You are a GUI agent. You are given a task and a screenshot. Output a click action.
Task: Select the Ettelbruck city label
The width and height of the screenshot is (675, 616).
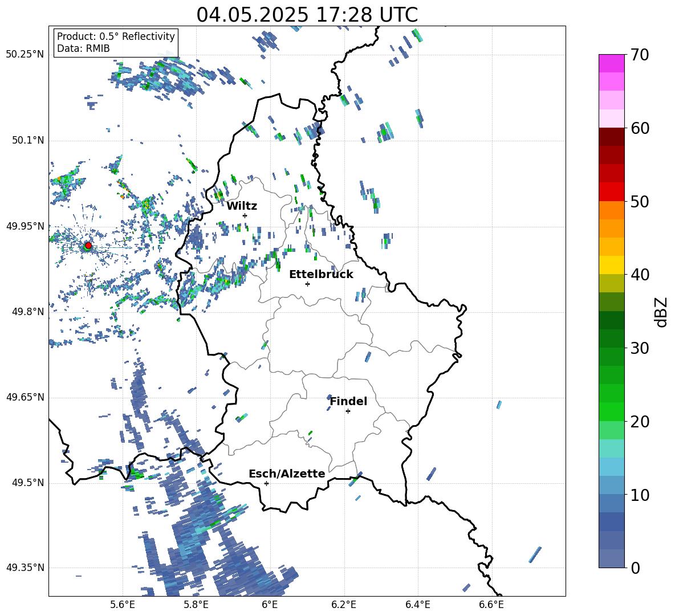pyautogui.click(x=321, y=275)
